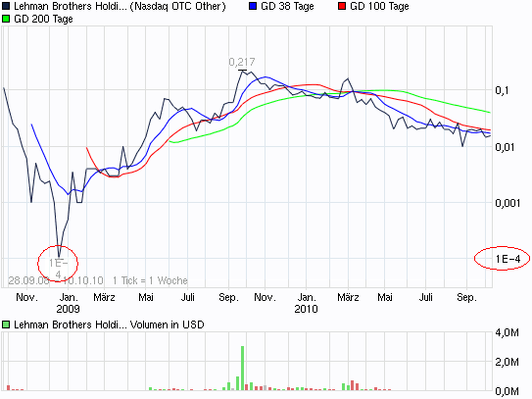Click the 'Jan.' label above 2010
The image size is (532, 399).
[307, 297]
